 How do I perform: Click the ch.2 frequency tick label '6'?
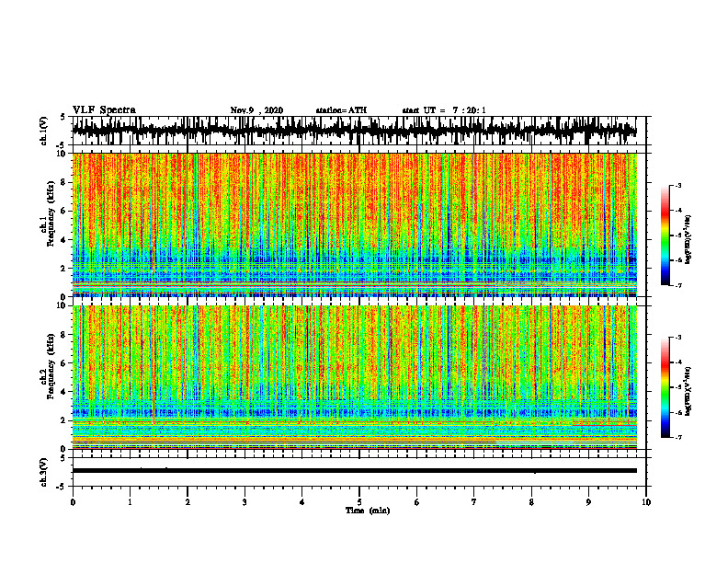(63, 363)
